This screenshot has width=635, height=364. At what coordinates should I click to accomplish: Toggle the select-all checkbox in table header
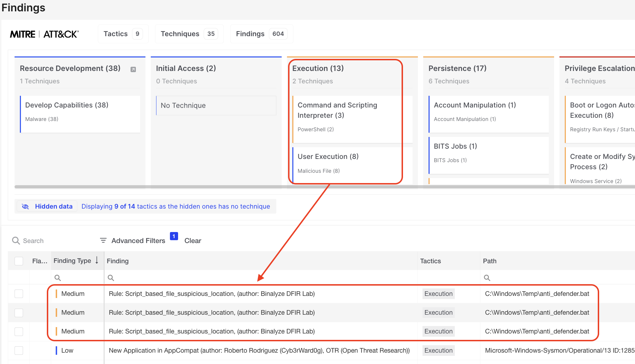19,261
